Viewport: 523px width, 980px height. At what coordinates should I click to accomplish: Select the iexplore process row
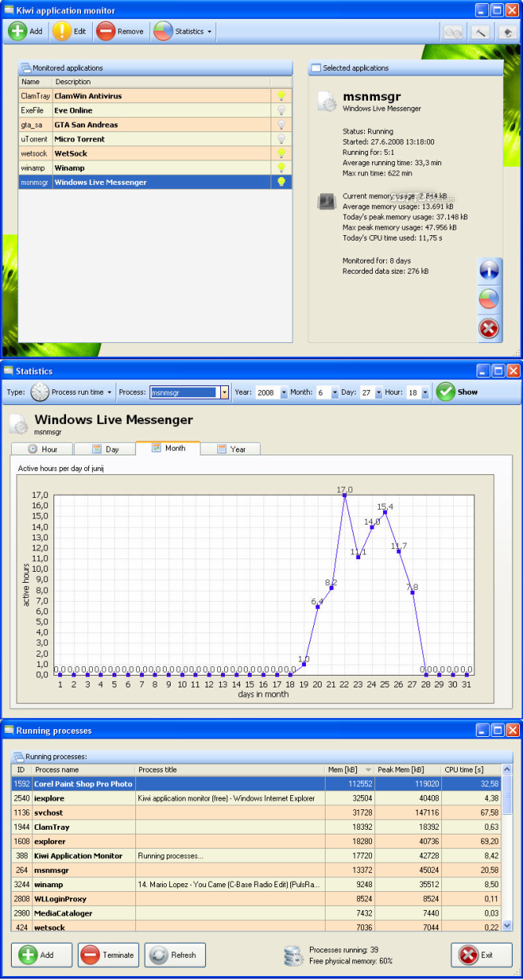coord(256,798)
